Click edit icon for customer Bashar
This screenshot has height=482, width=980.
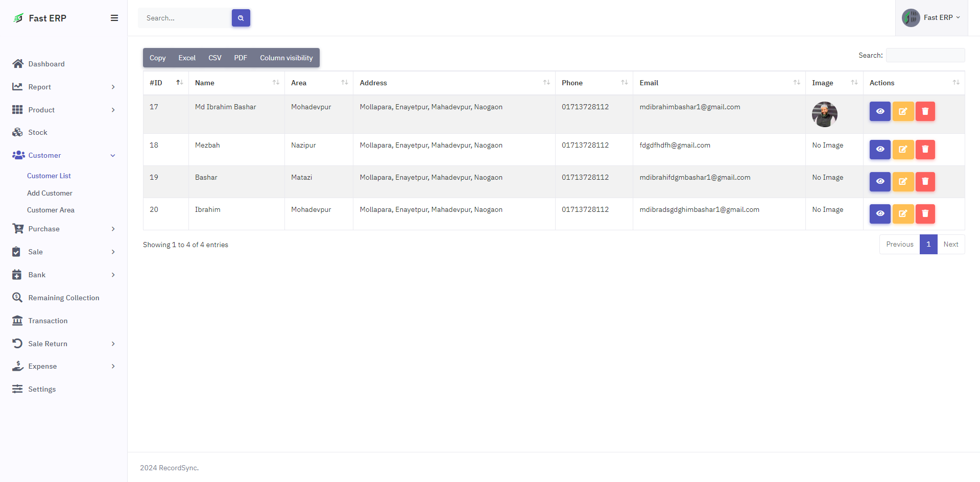(x=902, y=182)
